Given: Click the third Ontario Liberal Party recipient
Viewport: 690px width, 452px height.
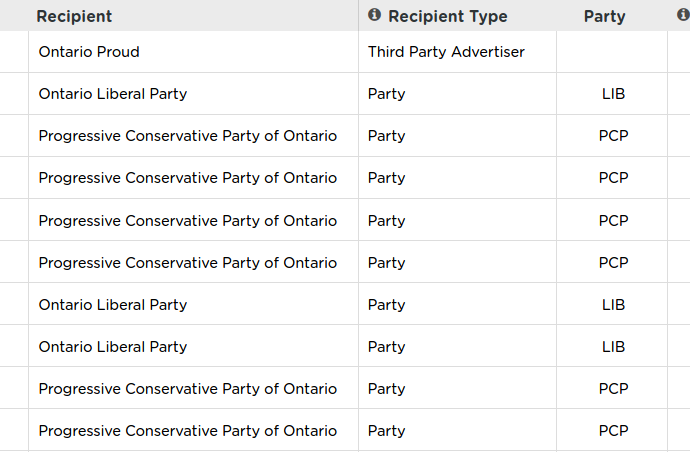Looking at the screenshot, I should (113, 347).
